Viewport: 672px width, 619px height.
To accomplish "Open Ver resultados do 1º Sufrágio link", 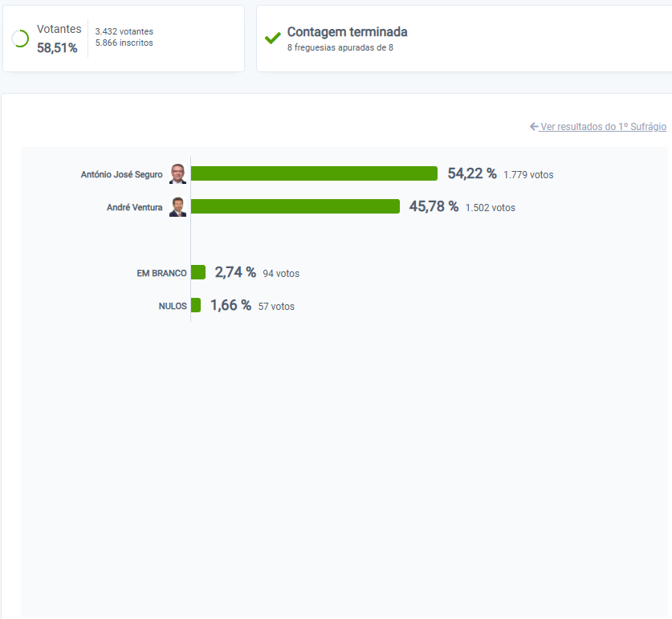I will [604, 127].
